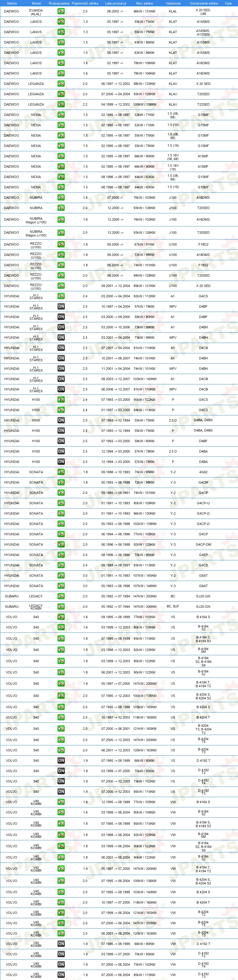238x980 pixels.
Task: Click the "LEGACY KOMBI" model cell
Action: point(36,607)
